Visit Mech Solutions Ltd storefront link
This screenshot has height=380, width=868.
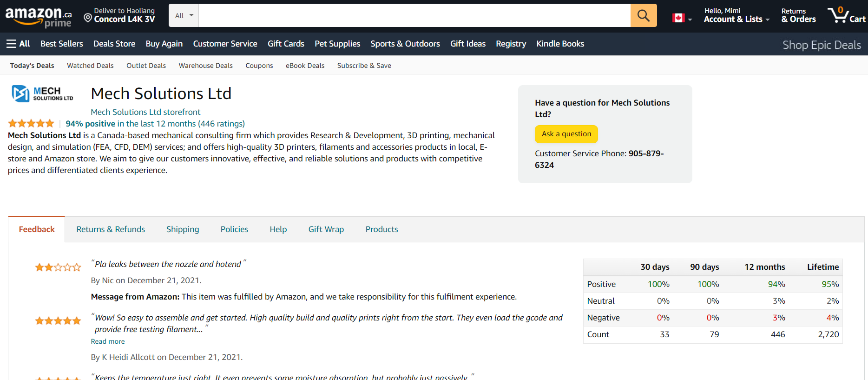[x=145, y=112]
